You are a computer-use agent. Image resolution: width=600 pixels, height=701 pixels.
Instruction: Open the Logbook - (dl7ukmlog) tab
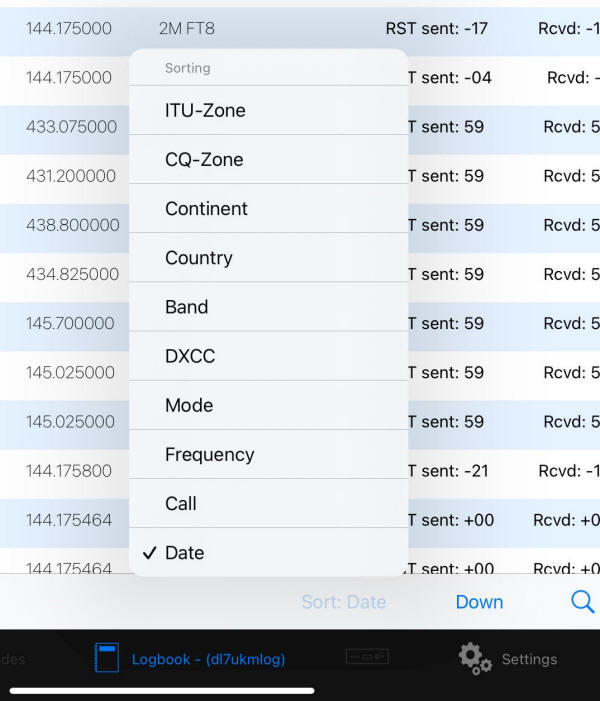[x=208, y=659]
